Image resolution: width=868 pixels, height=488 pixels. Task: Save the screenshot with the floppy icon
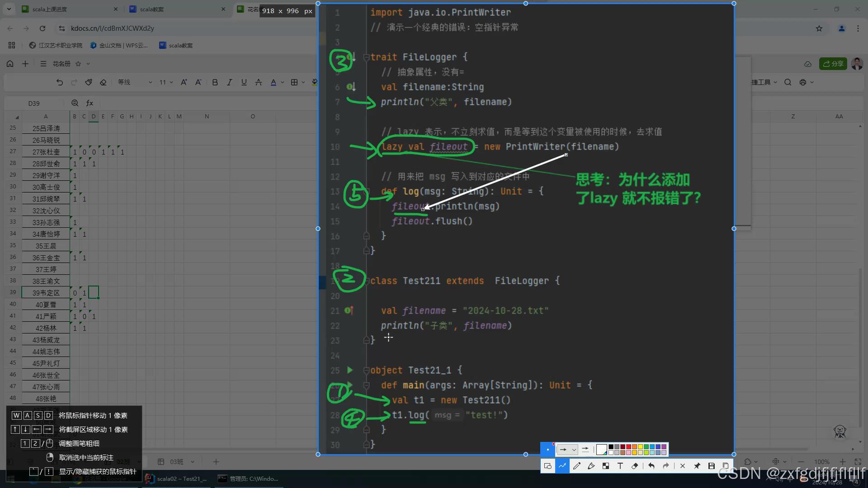(711, 466)
